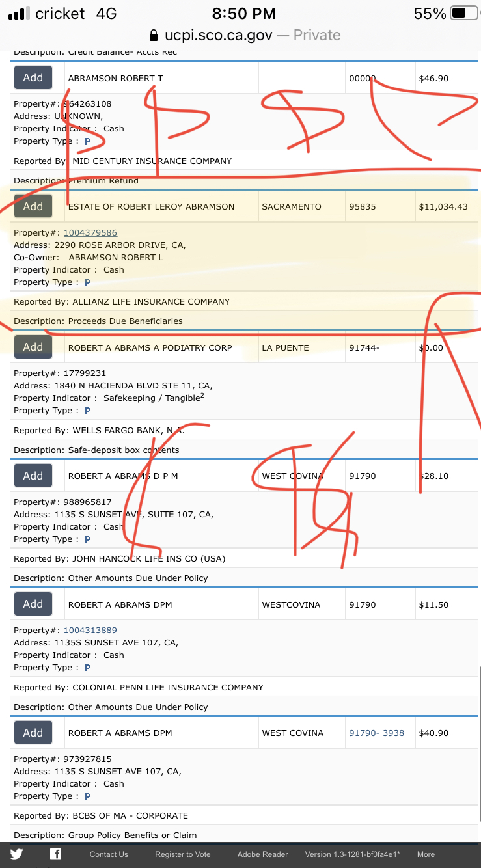Viewport: 481px width, 868px height.
Task: Add ROBERT A ABRAMS DPM $11.50 property
Action: click(x=33, y=604)
